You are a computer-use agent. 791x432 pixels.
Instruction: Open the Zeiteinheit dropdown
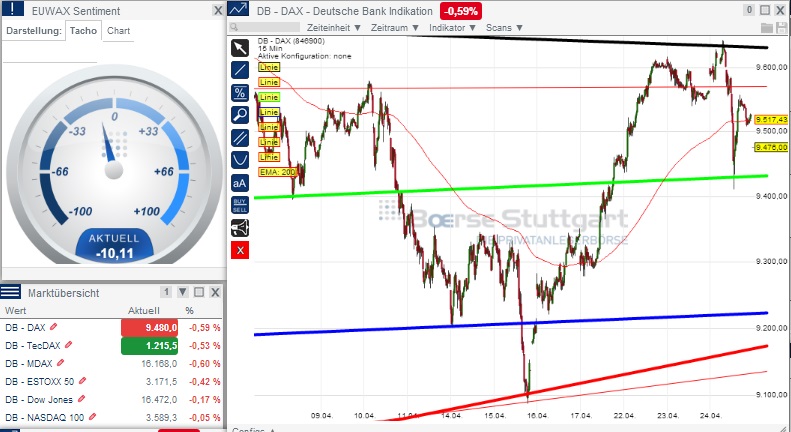click(x=333, y=28)
